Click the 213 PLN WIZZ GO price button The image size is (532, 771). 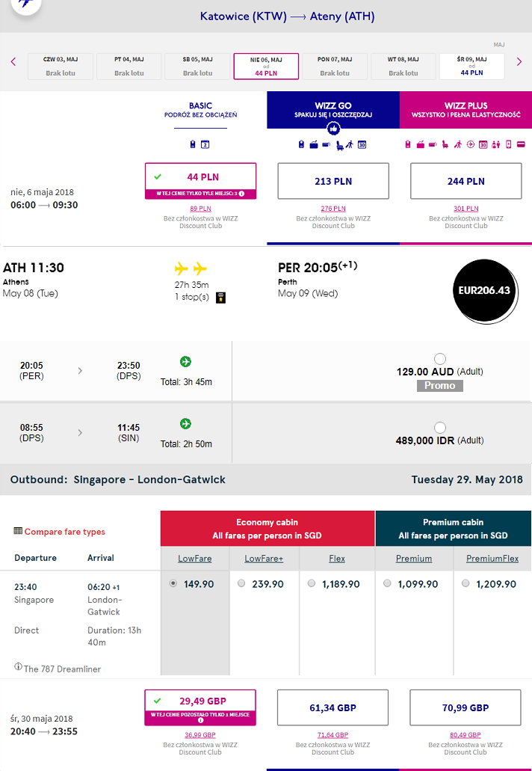[333, 181]
